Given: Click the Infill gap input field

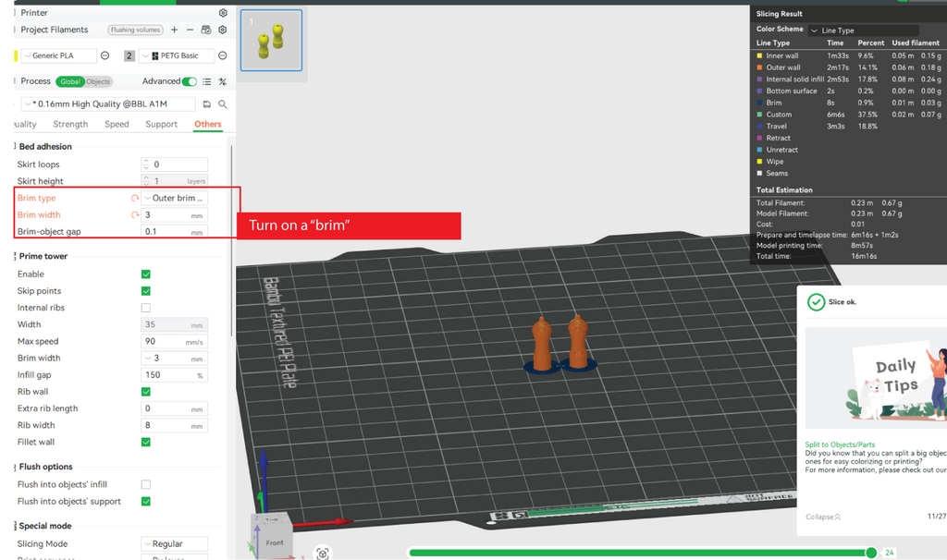Looking at the screenshot, I should [x=175, y=375].
